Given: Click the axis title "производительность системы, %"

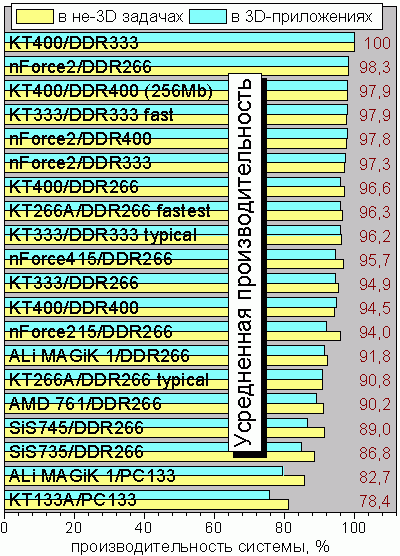Looking at the screenshot, I should [200, 546].
